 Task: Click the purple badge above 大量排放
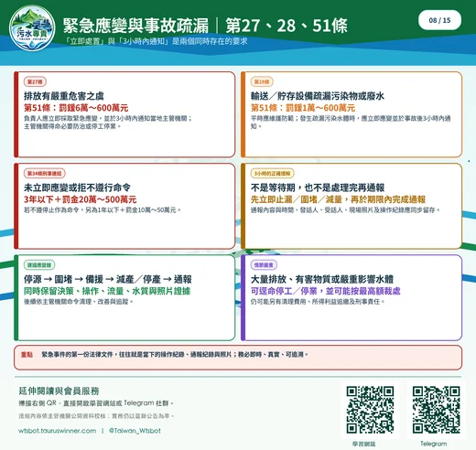coord(264,264)
